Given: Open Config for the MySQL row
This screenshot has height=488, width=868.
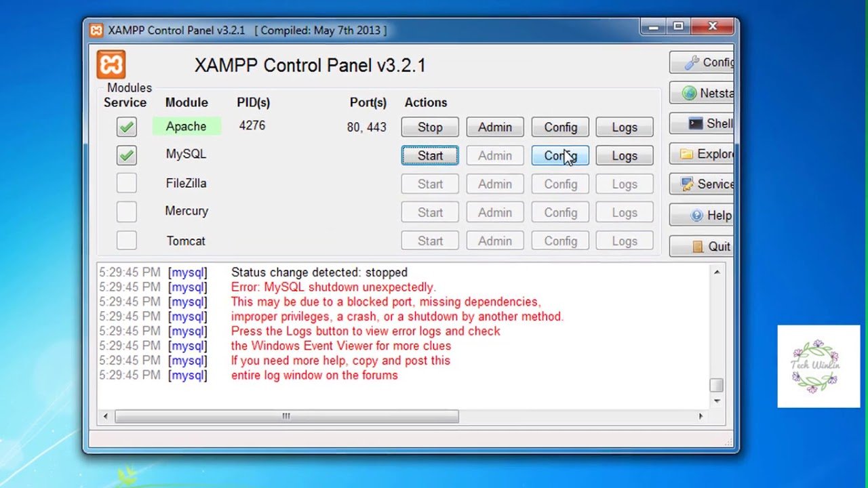Looking at the screenshot, I should 559,155.
